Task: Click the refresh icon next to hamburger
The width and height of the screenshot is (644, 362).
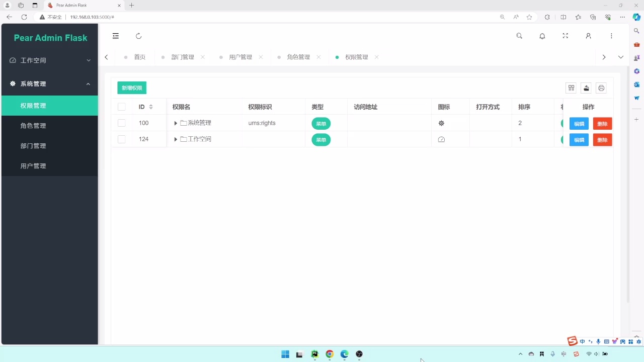Action: (138, 36)
